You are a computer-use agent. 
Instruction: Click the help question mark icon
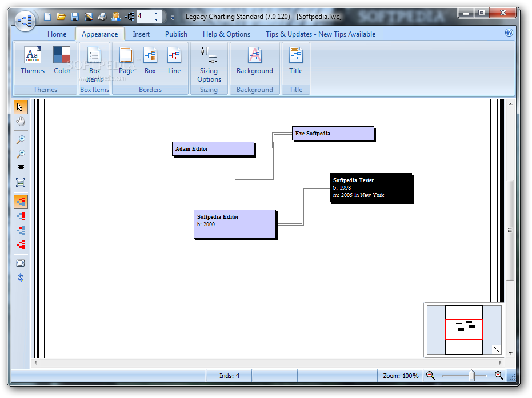509,33
